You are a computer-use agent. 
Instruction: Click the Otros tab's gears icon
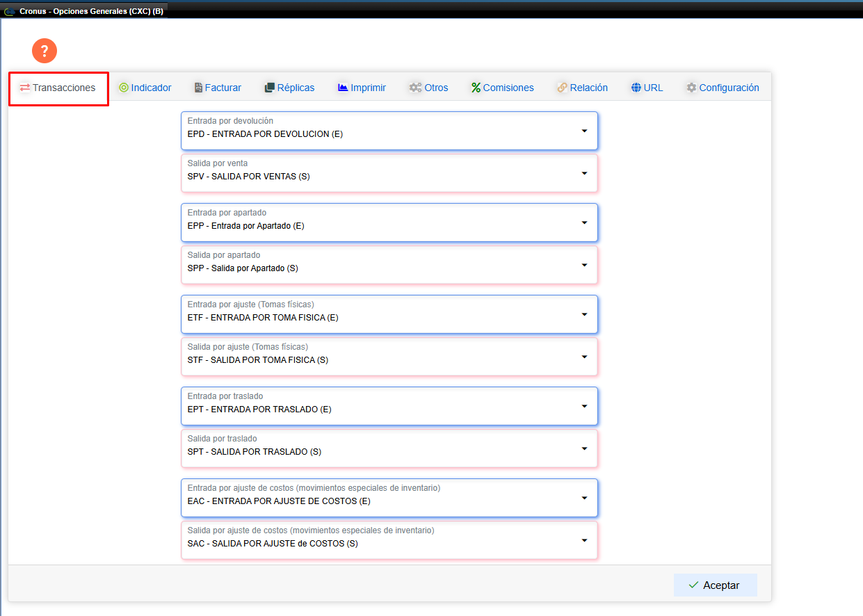[x=416, y=88]
